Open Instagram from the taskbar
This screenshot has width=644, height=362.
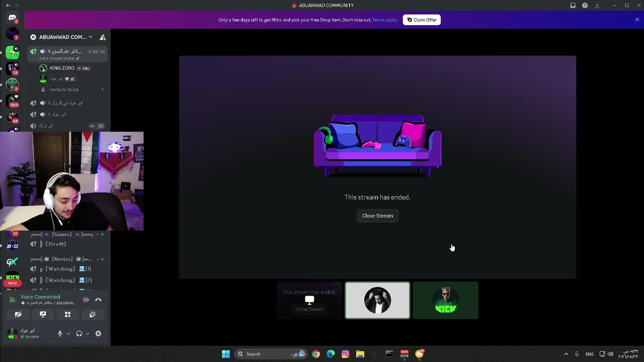[345, 354]
